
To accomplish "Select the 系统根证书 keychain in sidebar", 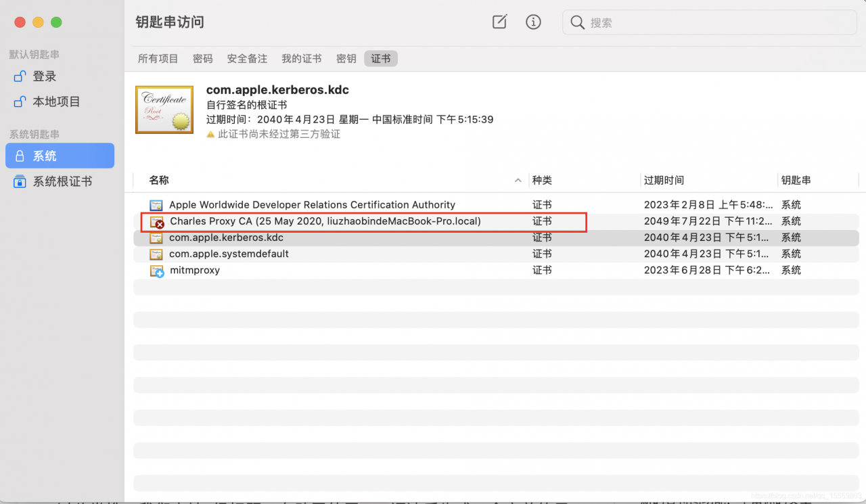I will point(60,181).
